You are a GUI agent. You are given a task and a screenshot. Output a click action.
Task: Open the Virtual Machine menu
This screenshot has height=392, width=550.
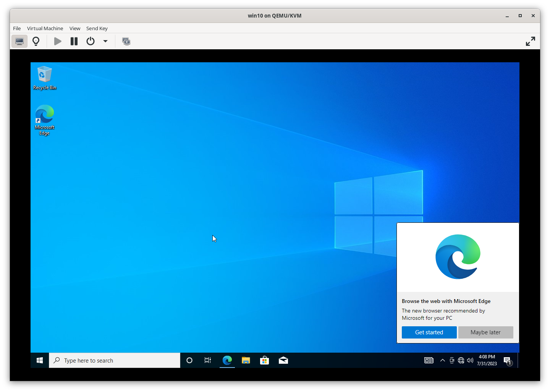click(45, 28)
